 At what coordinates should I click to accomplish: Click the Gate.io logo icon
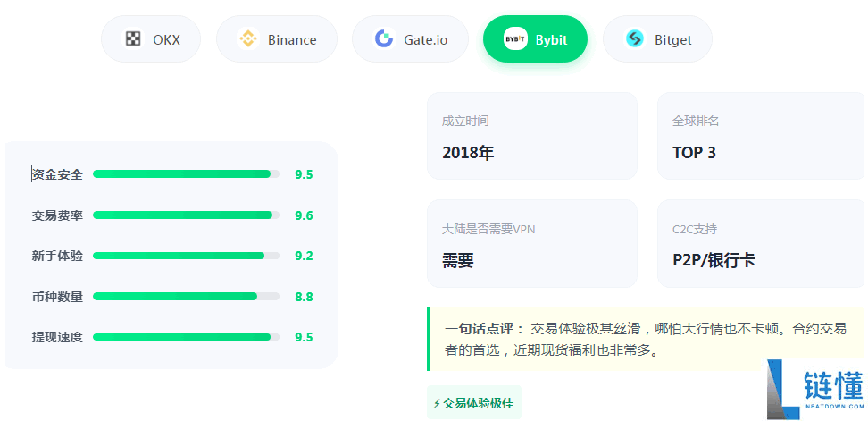pyautogui.click(x=384, y=38)
